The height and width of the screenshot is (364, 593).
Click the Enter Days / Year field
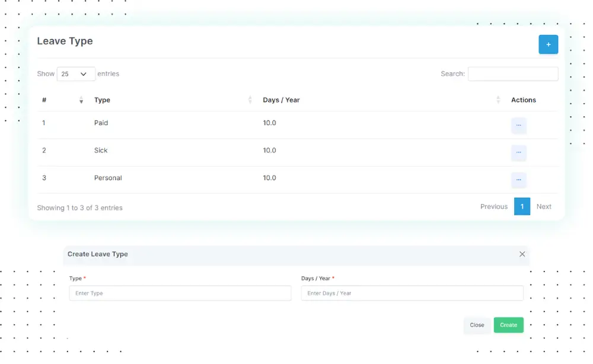[x=412, y=293]
